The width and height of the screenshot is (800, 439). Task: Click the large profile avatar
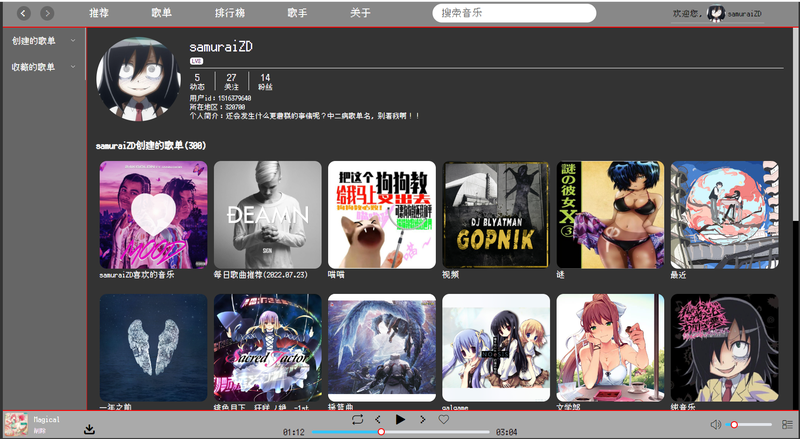(x=138, y=79)
